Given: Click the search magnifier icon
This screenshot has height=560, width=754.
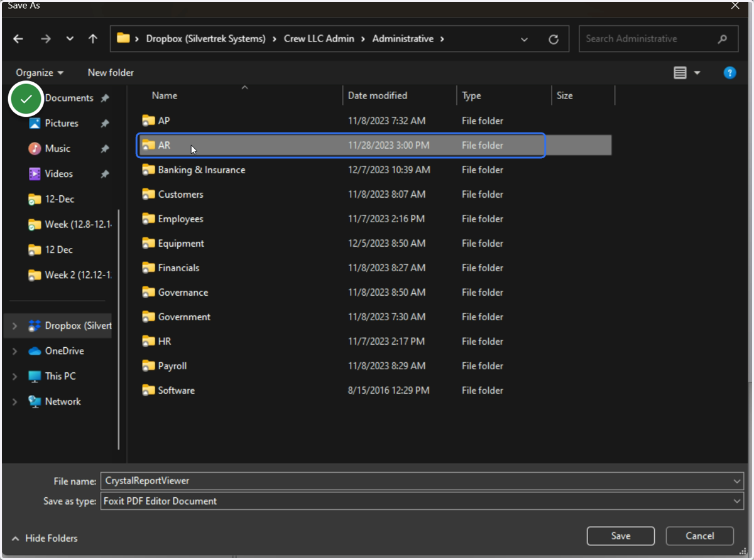Looking at the screenshot, I should [723, 39].
